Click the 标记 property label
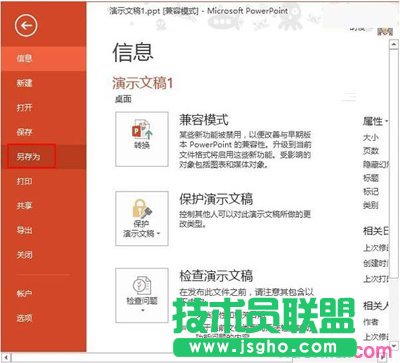 click(371, 191)
